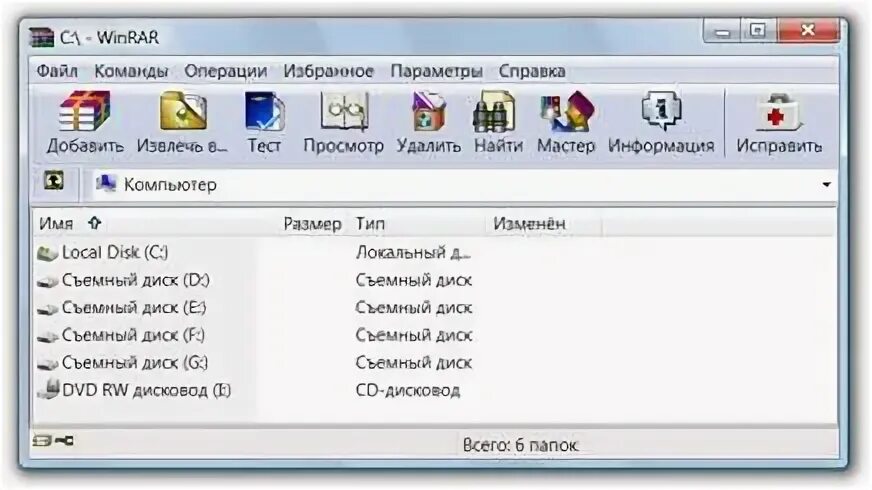Open the Команды menu

point(131,71)
